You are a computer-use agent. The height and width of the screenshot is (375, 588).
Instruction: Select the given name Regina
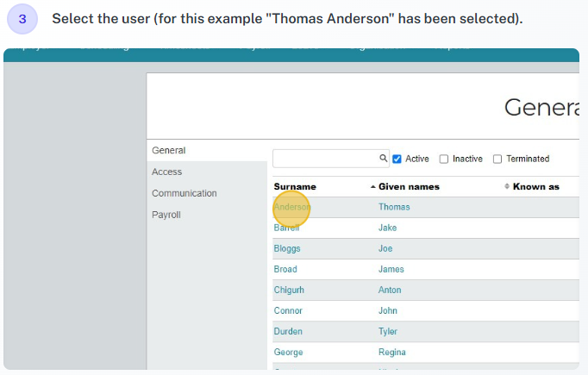[392, 352]
